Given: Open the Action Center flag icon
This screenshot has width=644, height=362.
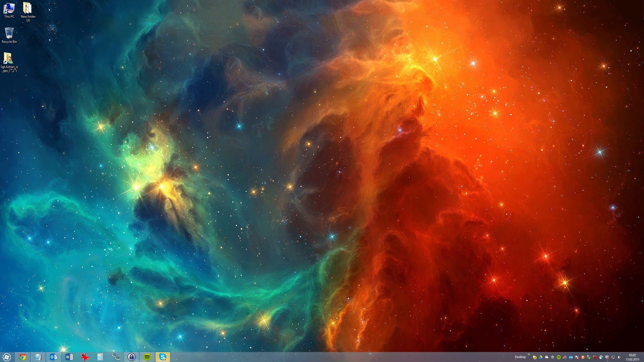Looking at the screenshot, I should click(x=577, y=357).
